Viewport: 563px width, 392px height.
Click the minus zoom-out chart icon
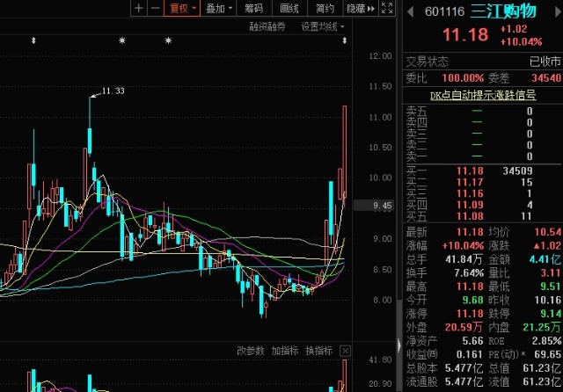pos(155,9)
